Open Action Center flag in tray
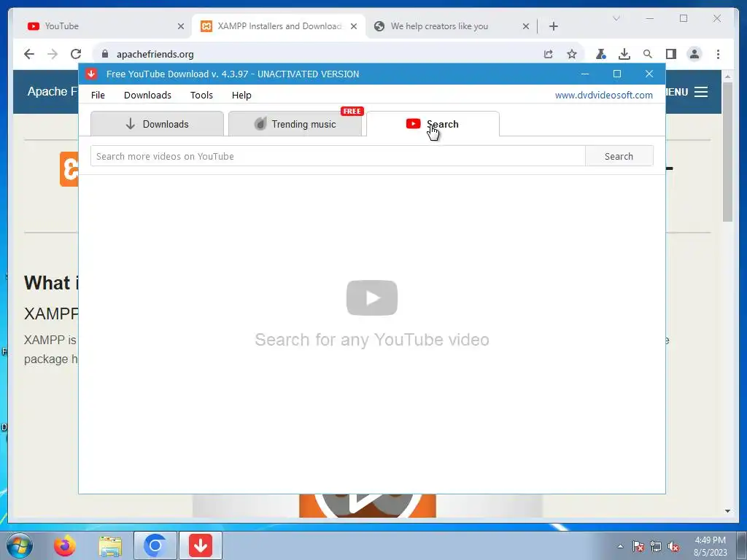Screen dimensions: 747x560 point(638,546)
